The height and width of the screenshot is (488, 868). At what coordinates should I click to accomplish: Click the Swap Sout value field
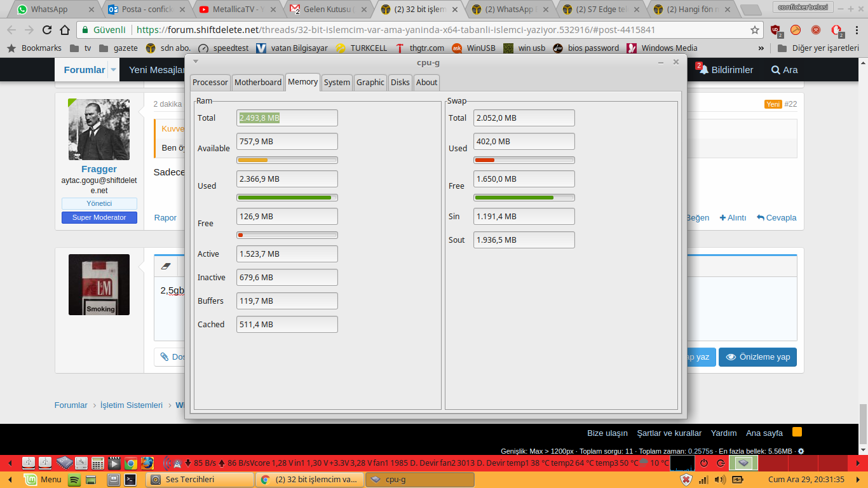(x=524, y=240)
